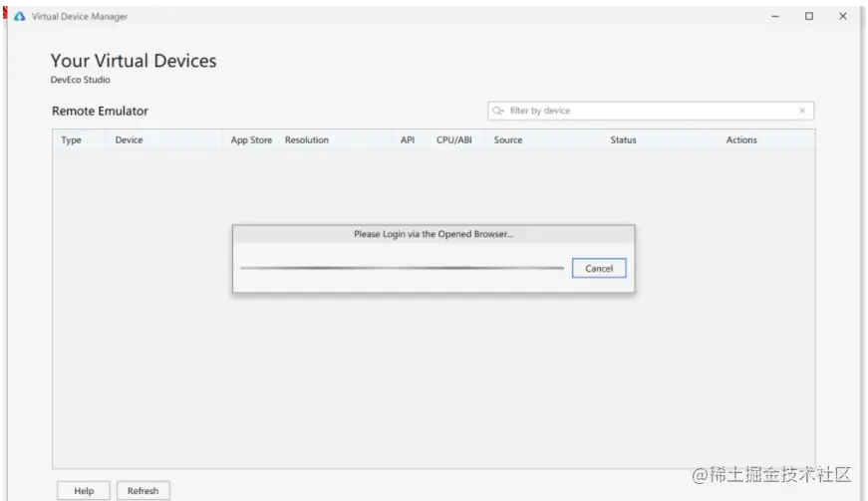Screen dimensions: 868x501
Task: Maximize the Virtual Device Manager window
Action: (x=809, y=17)
